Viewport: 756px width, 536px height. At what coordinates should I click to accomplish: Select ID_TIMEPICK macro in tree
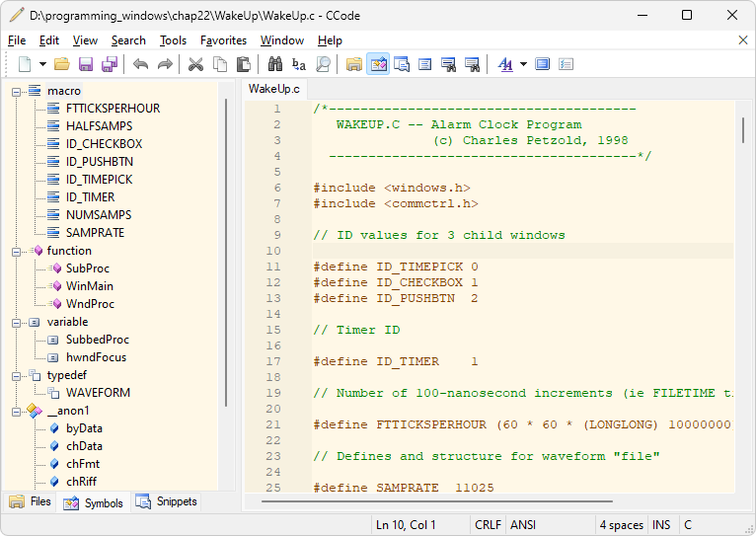pos(99,180)
